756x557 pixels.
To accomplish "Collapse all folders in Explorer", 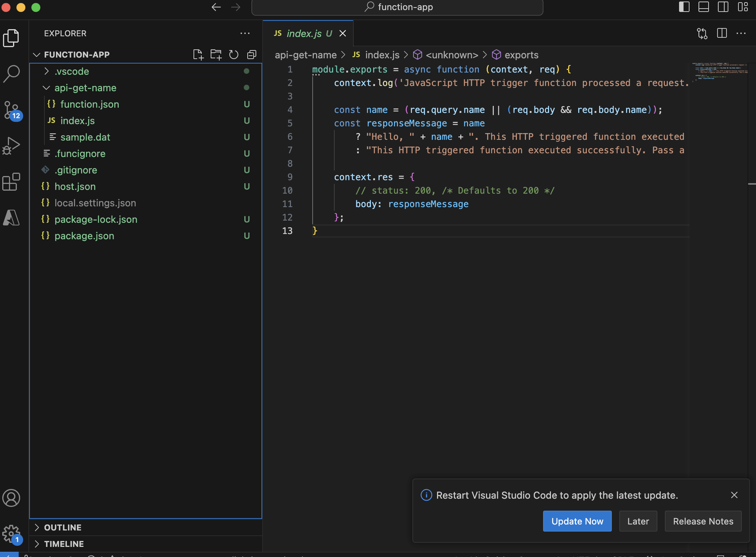I will pyautogui.click(x=252, y=55).
